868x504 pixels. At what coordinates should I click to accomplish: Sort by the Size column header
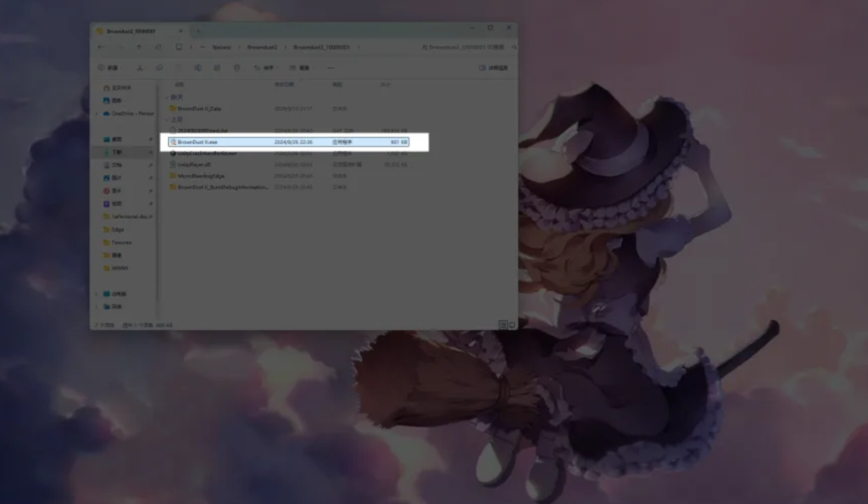tap(386, 85)
